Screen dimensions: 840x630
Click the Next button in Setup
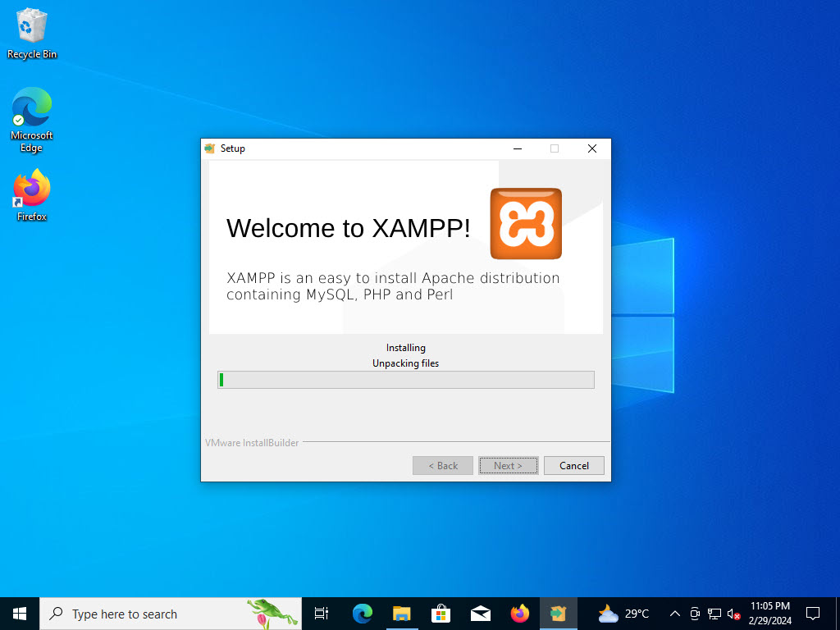tap(508, 465)
